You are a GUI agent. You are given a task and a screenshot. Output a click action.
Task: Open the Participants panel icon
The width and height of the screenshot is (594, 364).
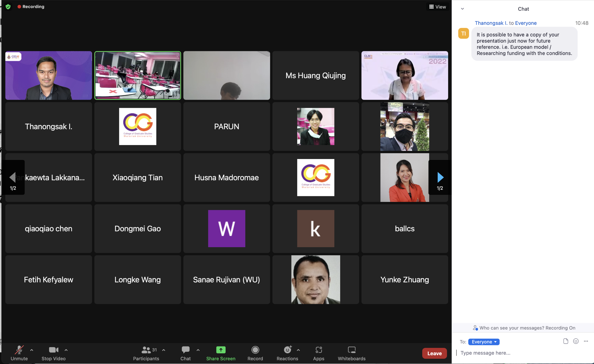(x=146, y=350)
